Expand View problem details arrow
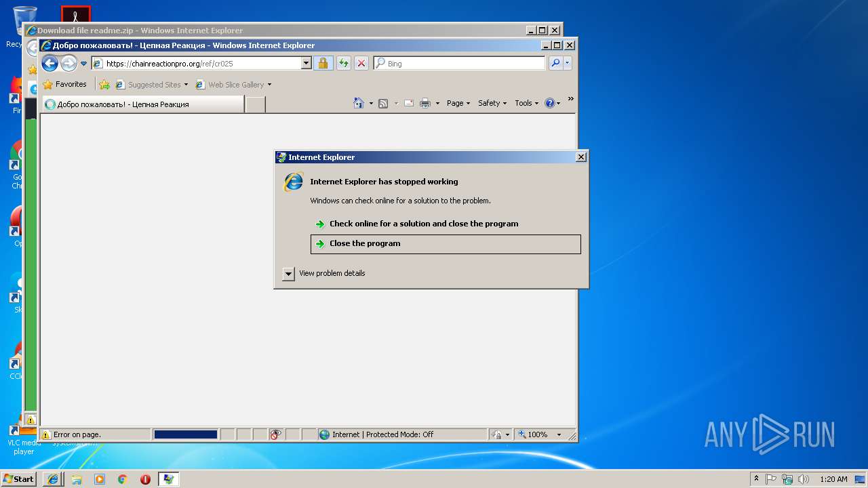The height and width of the screenshot is (488, 868). (288, 274)
